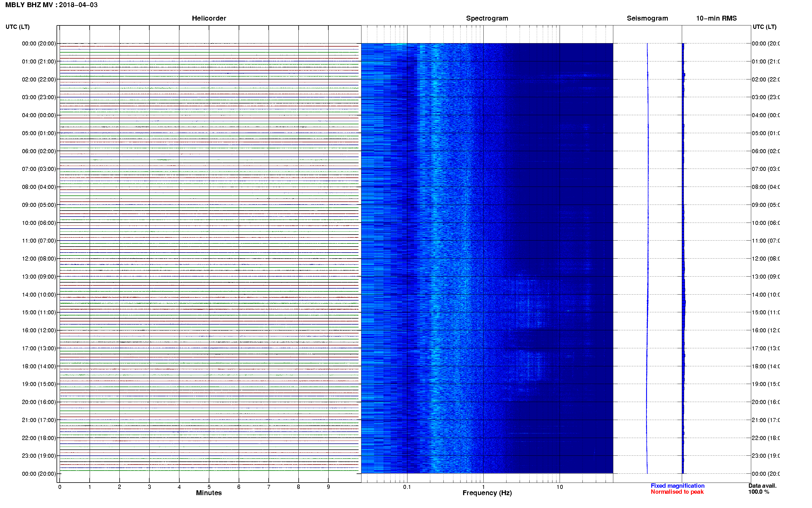Click minute tick label '9' on Helicorder axis
The image size is (812, 508).
328,487
